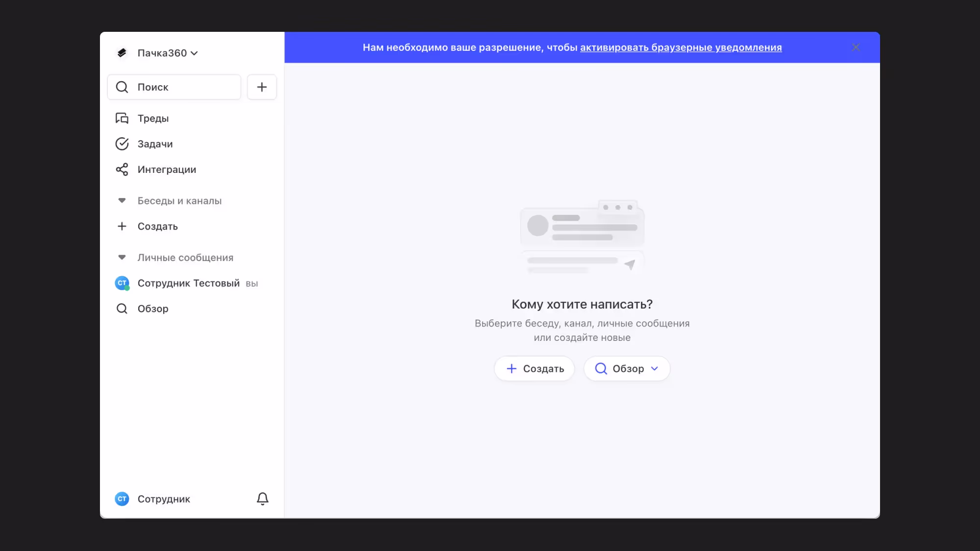Click the notifications bell icon
The image size is (980, 551).
263,499
